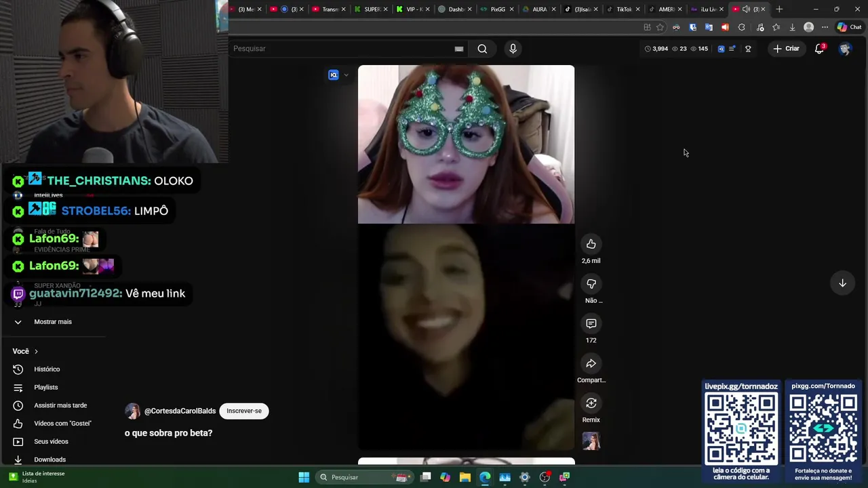The image size is (868, 488).
Task: Open browser settings three-dots menu
Action: pos(825,27)
